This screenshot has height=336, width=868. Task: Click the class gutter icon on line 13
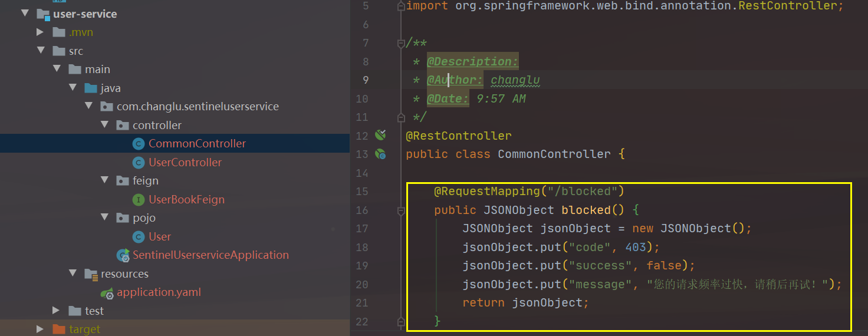click(380, 154)
